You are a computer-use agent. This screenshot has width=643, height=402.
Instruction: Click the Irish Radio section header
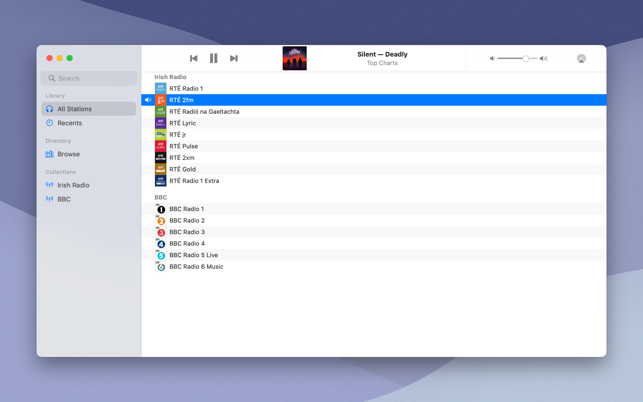pos(170,77)
